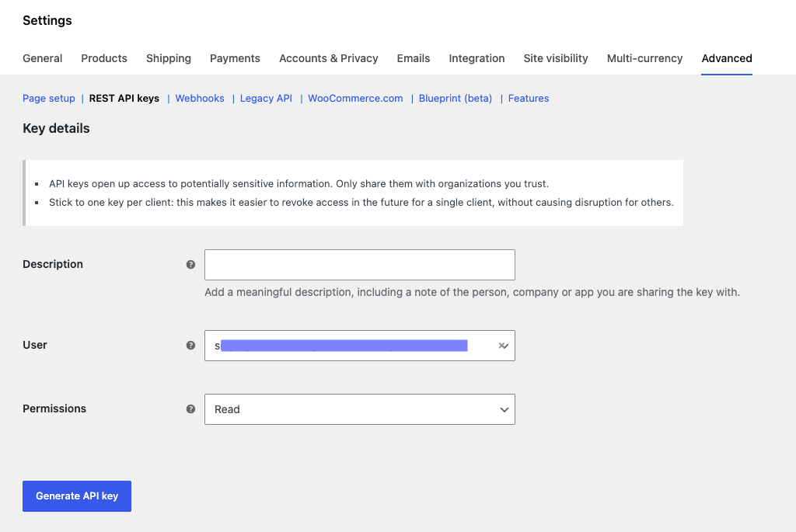Click the Settings page title
Viewport: 796px width, 532px height.
tap(47, 20)
